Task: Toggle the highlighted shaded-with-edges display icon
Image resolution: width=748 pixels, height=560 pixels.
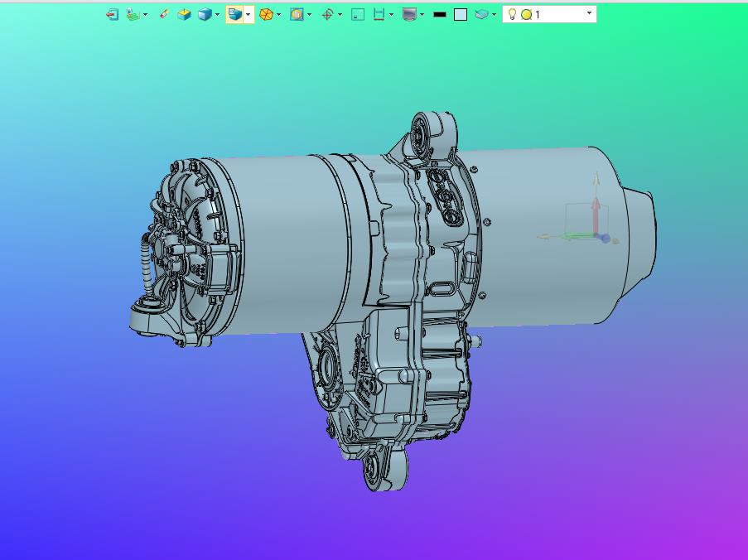Action: coord(234,14)
